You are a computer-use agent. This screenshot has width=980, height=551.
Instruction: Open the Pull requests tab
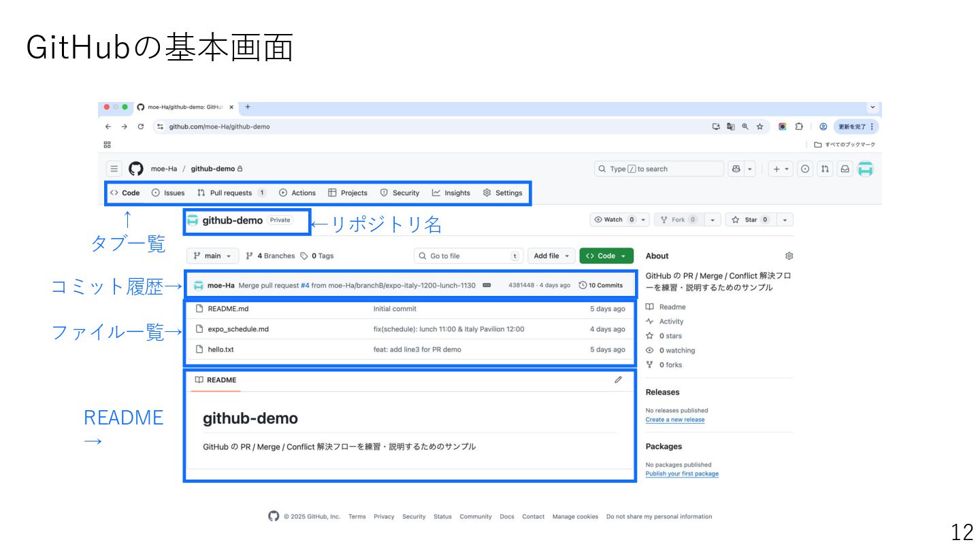point(231,193)
